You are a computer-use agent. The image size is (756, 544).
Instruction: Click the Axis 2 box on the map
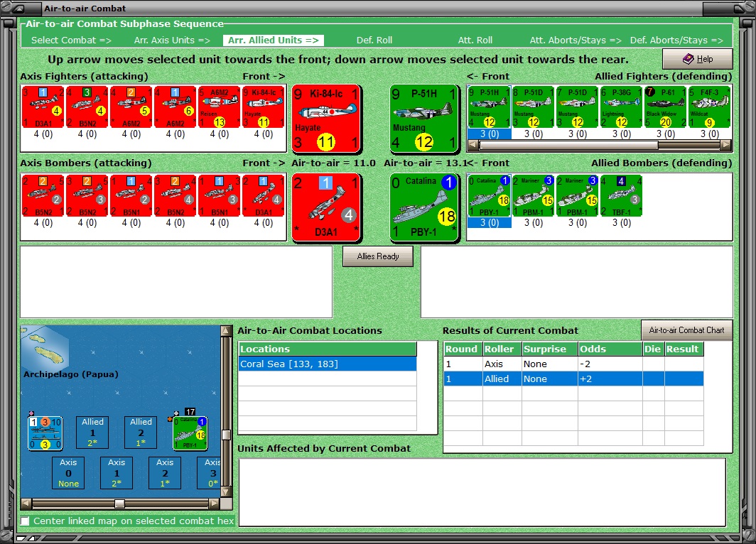point(165,473)
